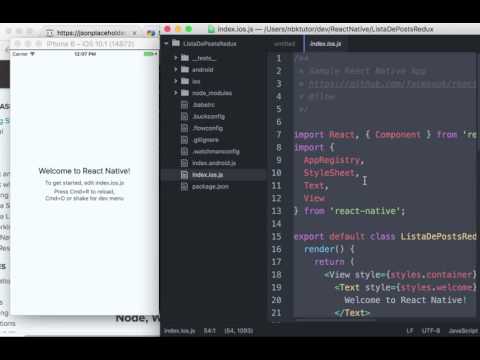Open package.json in the tree view

point(210,187)
